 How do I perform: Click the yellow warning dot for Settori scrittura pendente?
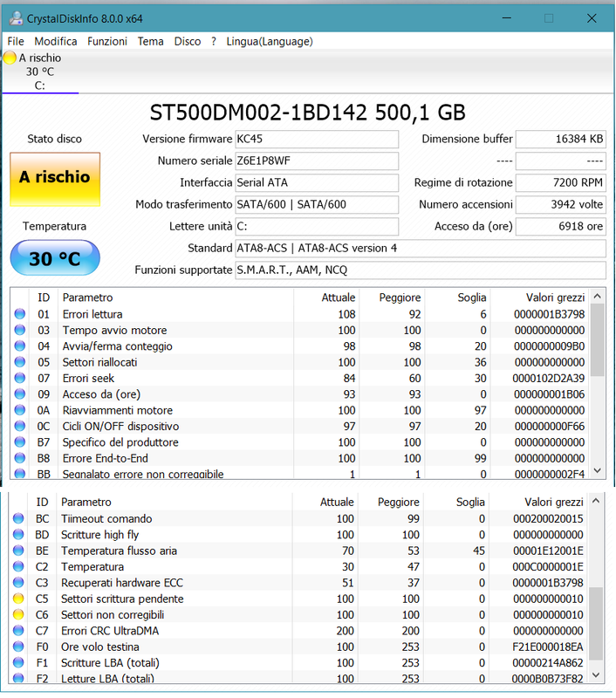(x=18, y=599)
